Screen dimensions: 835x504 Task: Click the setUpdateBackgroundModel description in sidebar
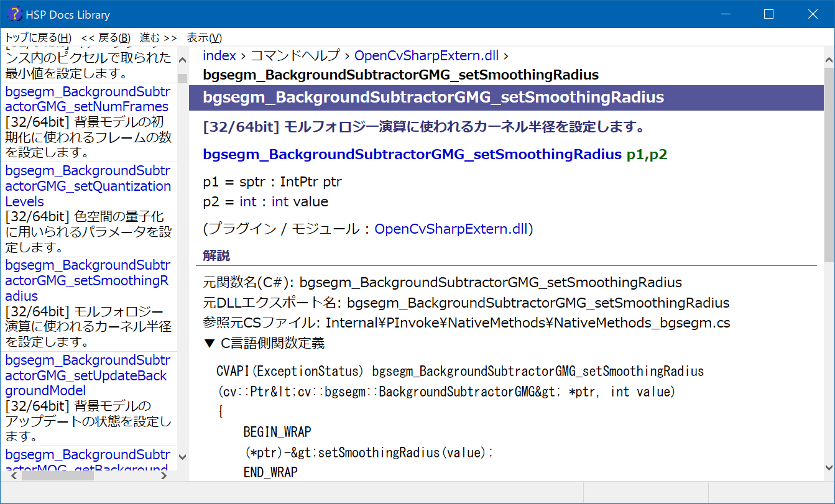click(88, 421)
